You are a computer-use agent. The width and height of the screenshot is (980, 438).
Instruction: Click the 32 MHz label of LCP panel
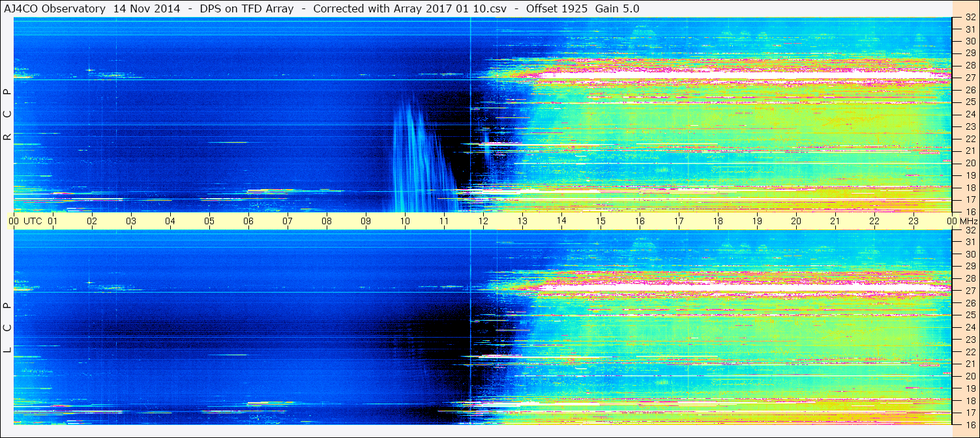pos(970,230)
